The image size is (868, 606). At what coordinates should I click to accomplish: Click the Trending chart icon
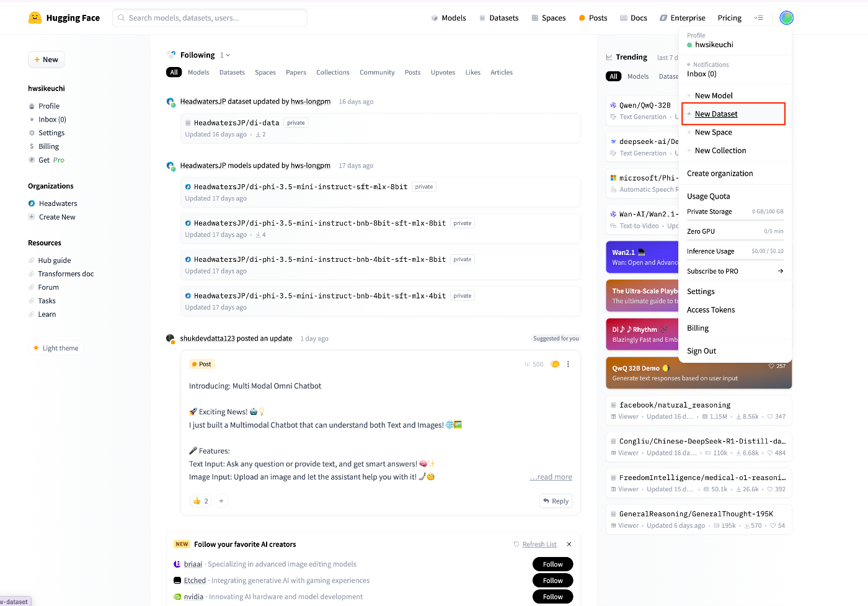pyautogui.click(x=609, y=57)
